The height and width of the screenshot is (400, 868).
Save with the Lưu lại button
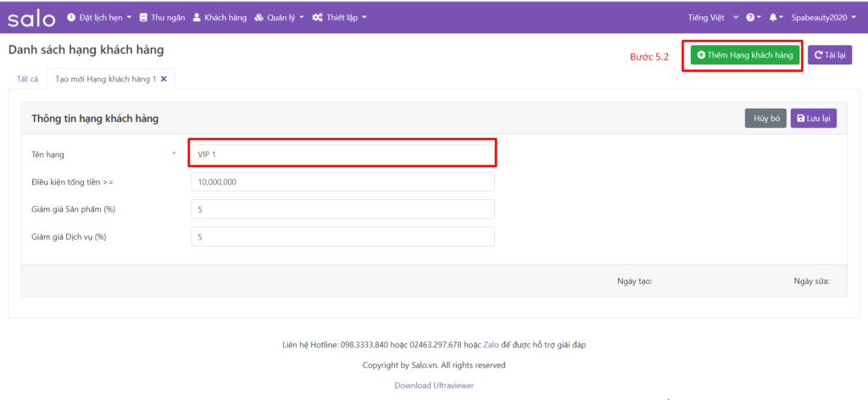(813, 119)
